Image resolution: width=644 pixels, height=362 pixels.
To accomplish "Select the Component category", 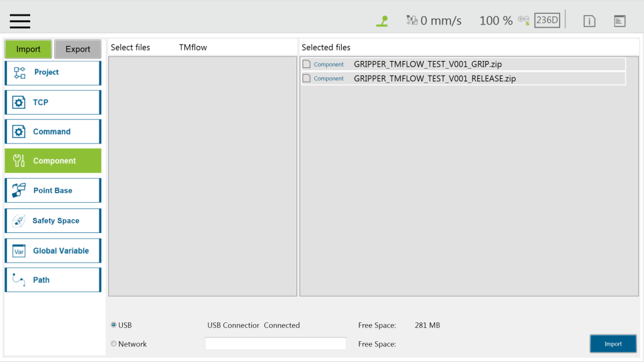I will coord(53,161).
